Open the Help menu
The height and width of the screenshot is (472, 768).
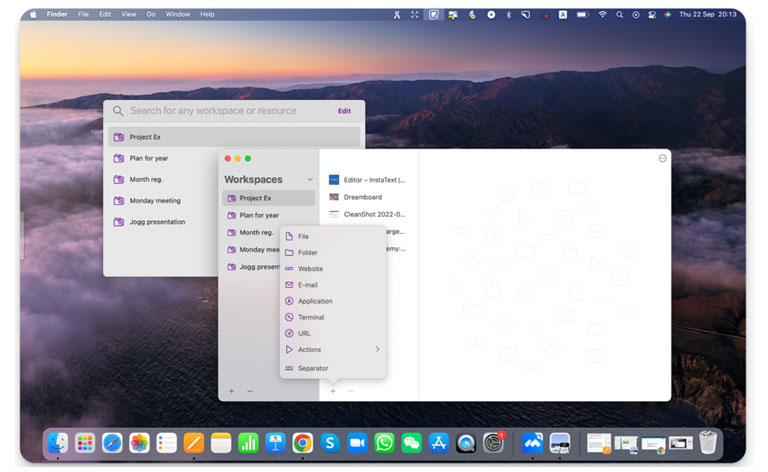207,15
